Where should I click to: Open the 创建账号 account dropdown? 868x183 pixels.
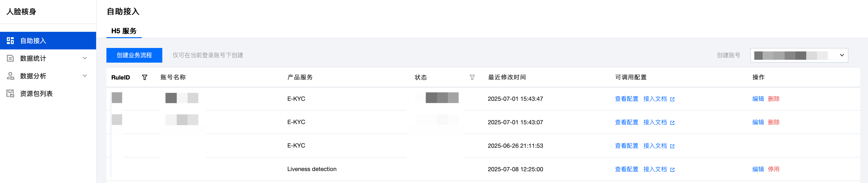pos(799,55)
